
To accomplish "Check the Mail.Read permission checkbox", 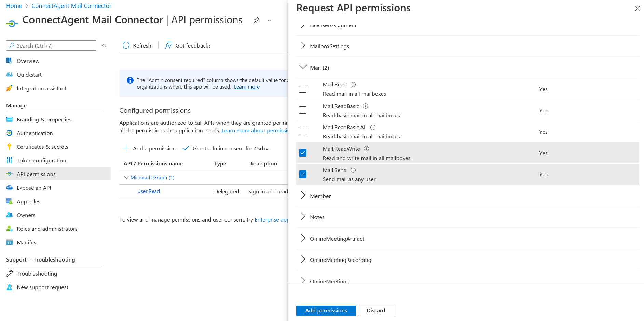I will pos(303,89).
